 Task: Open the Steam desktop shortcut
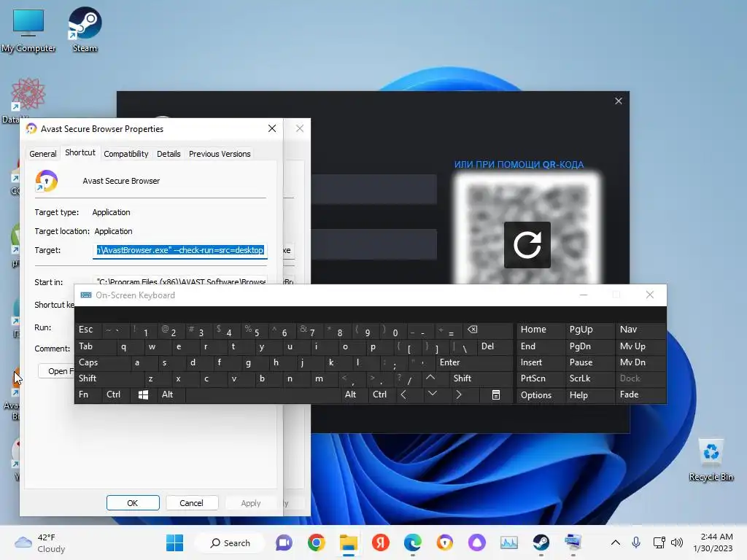coord(85,30)
